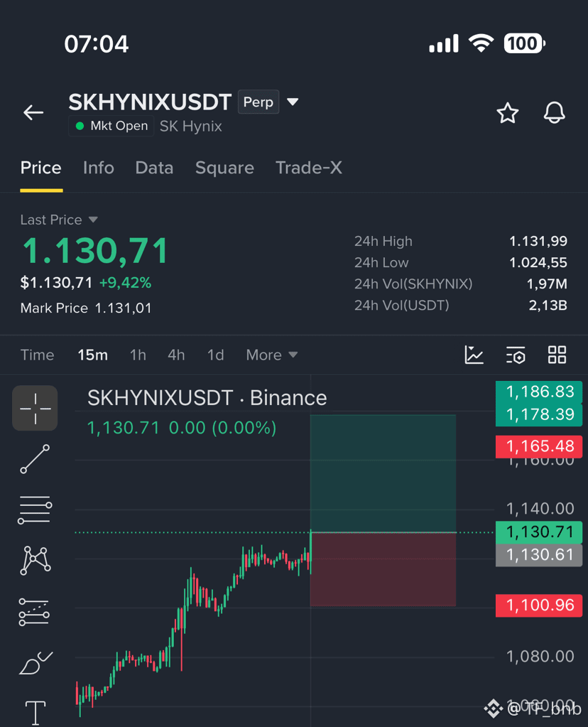Screen dimensions: 588x727
Task: Click the 24h Vol(USDT) value 2,13B
Action: [x=548, y=305]
